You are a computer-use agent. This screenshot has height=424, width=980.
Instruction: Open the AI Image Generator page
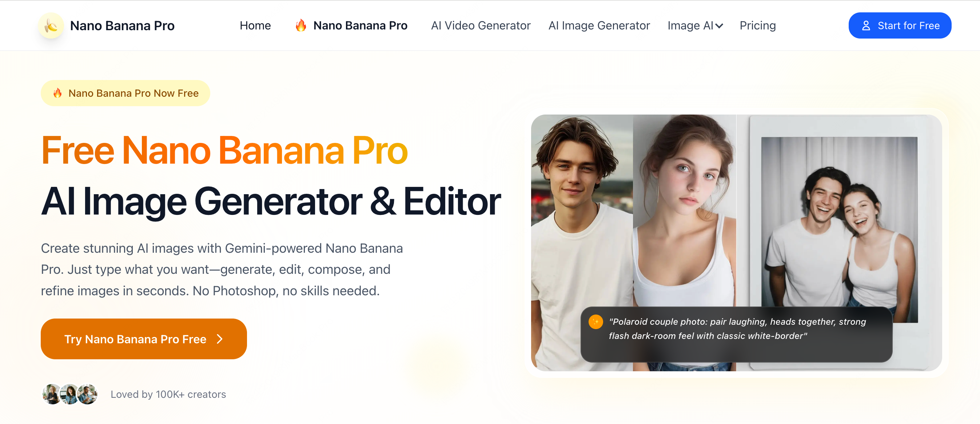(x=599, y=25)
